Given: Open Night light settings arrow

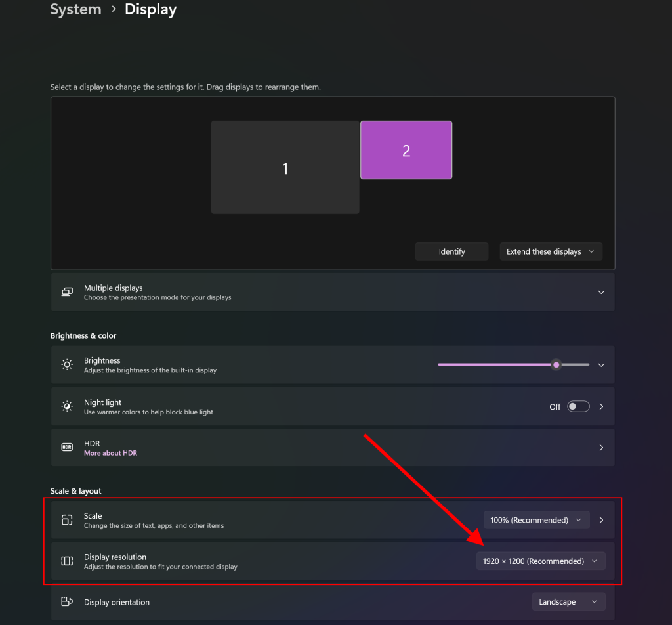Looking at the screenshot, I should [601, 406].
